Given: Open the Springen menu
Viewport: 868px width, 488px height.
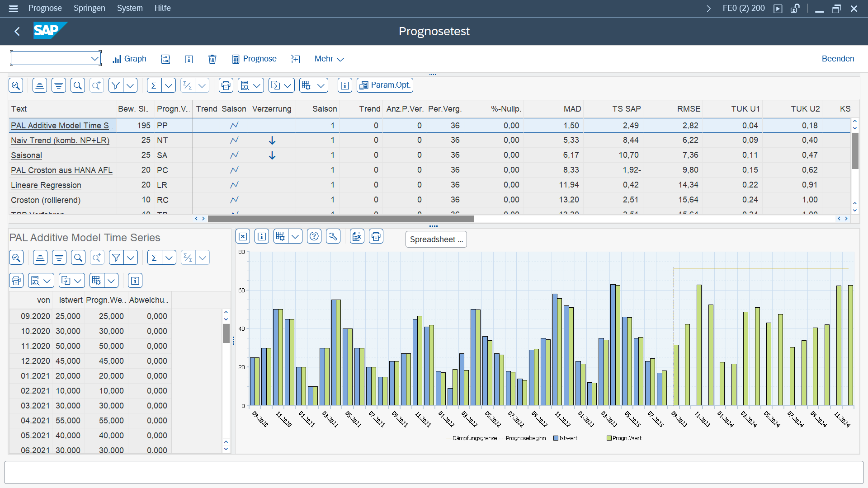Looking at the screenshot, I should (x=89, y=8).
